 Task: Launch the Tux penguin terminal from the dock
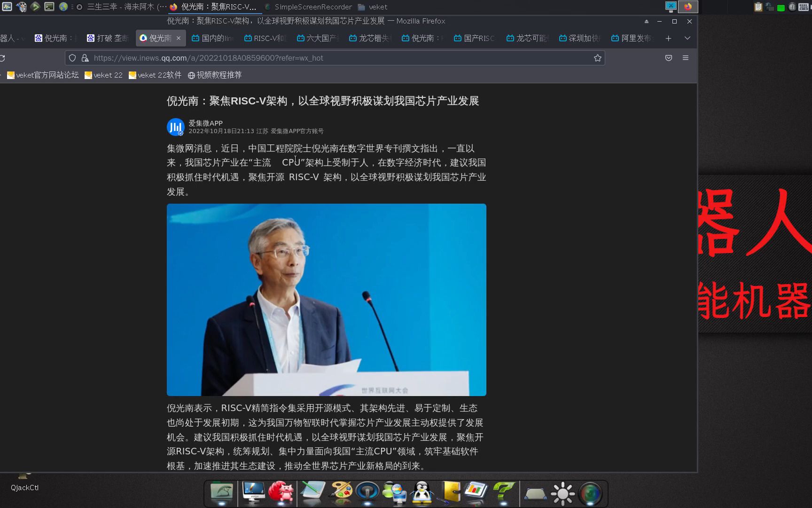tap(422, 493)
